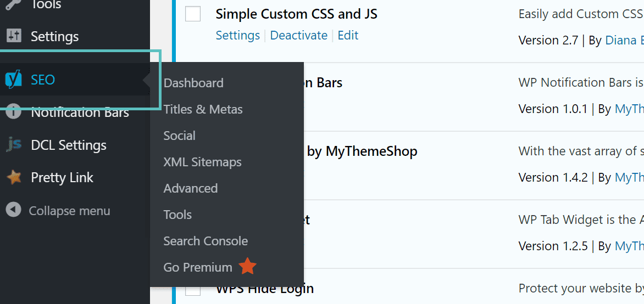
Task: Click the Collapse menu arrow icon
Action: click(14, 210)
